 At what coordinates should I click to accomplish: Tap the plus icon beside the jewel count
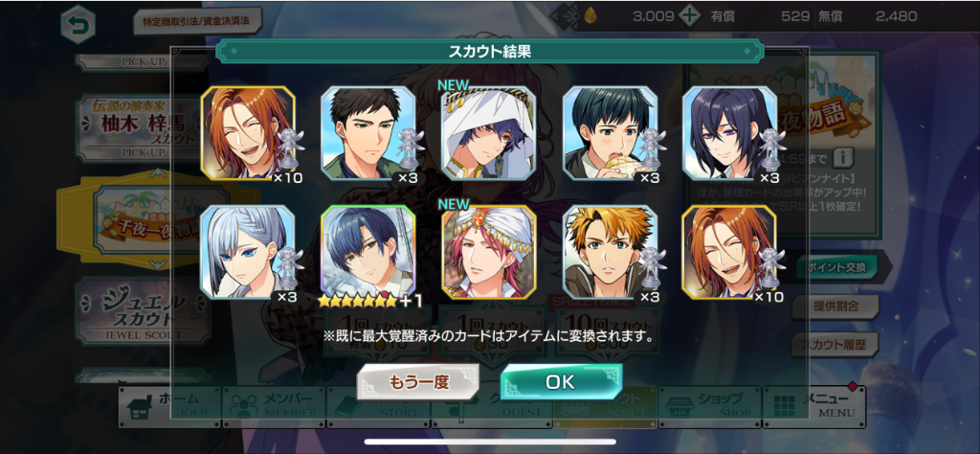coord(689,16)
